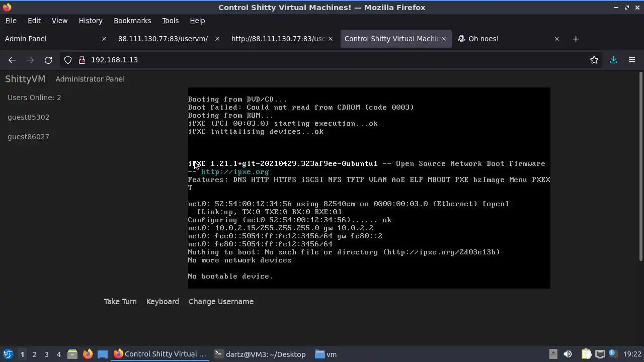Click the show desktop taskbar icon
The image size is (644, 362).
point(103,354)
